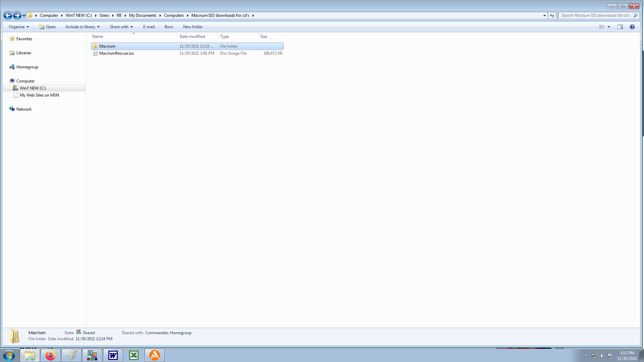Open Windows Explorer from the taskbar

pyautogui.click(x=30, y=355)
